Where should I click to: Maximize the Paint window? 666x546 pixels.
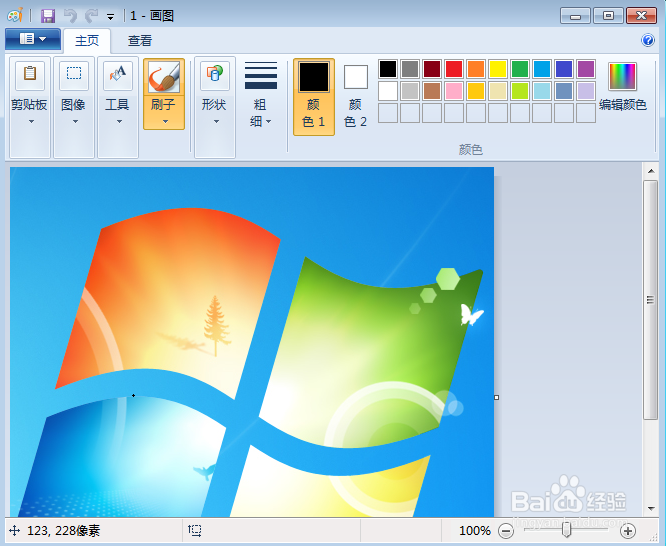coord(608,16)
